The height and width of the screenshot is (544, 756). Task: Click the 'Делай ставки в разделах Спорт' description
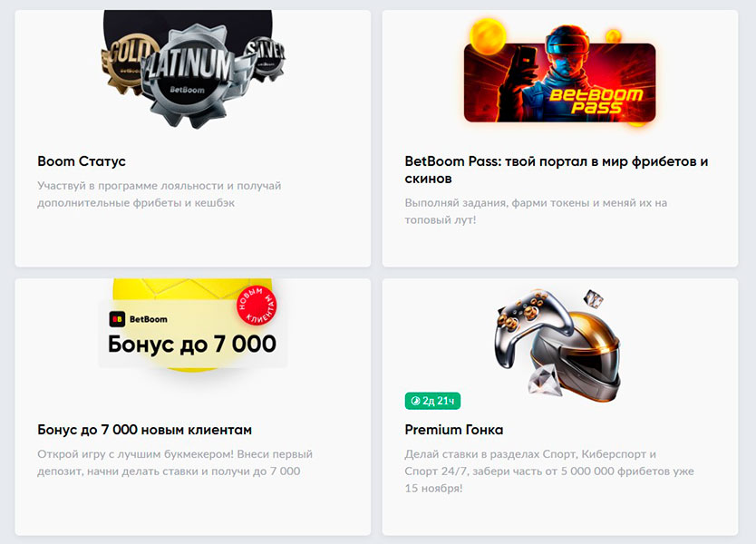click(x=549, y=471)
